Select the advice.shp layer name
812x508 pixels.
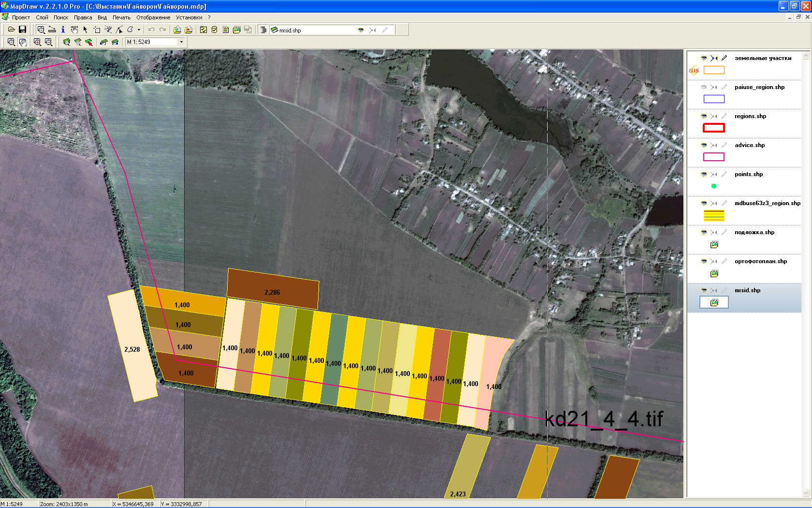750,145
